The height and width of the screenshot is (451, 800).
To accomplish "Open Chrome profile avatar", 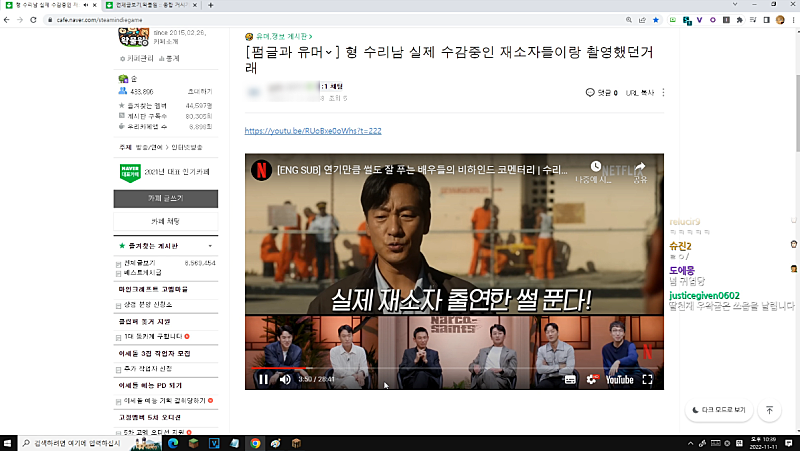I will click(x=780, y=20).
